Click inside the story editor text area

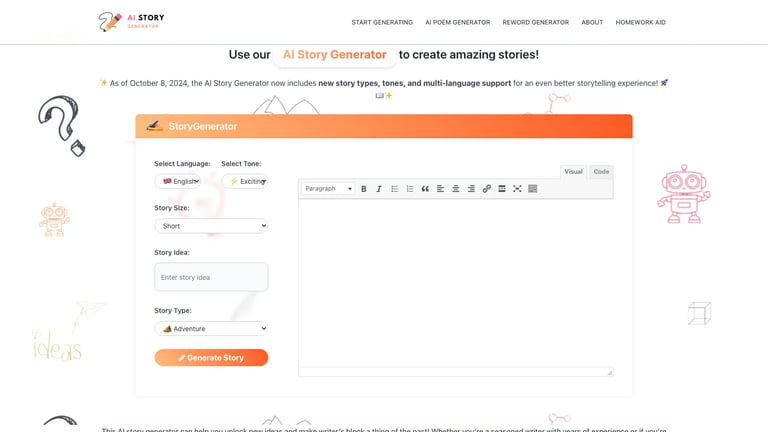456,283
